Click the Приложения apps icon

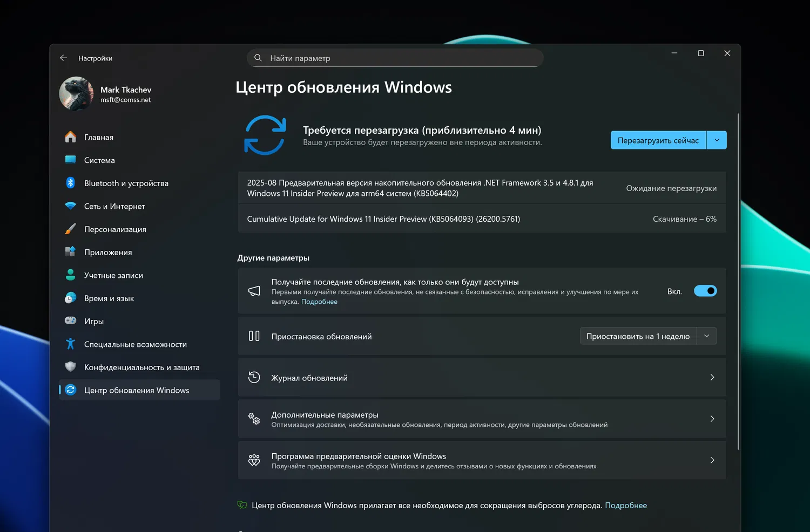(x=70, y=251)
